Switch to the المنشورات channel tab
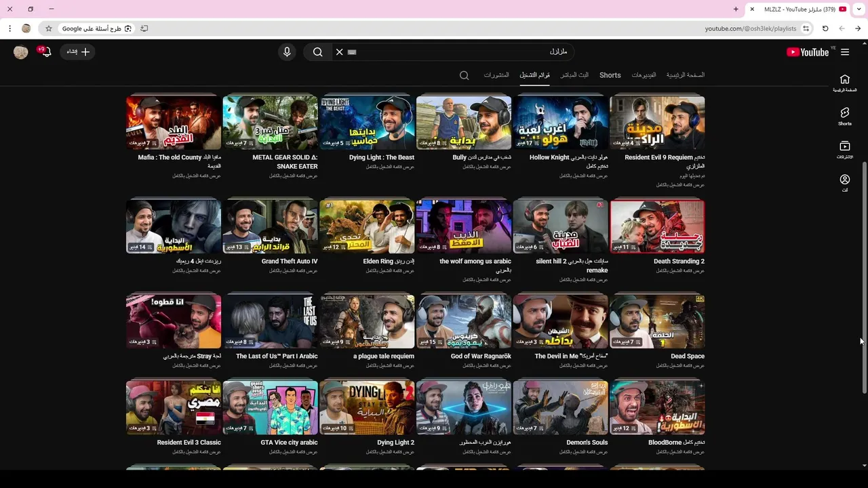 point(496,75)
